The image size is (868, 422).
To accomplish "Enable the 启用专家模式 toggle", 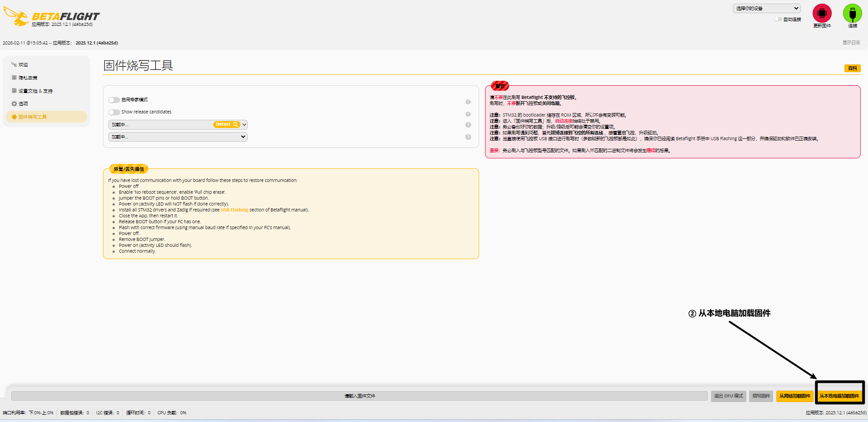I will pos(114,100).
